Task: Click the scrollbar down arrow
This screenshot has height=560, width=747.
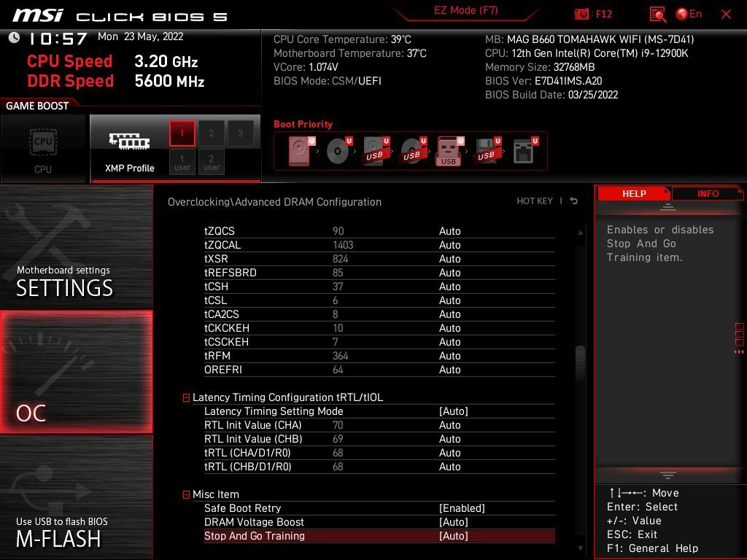Action: pyautogui.click(x=580, y=548)
